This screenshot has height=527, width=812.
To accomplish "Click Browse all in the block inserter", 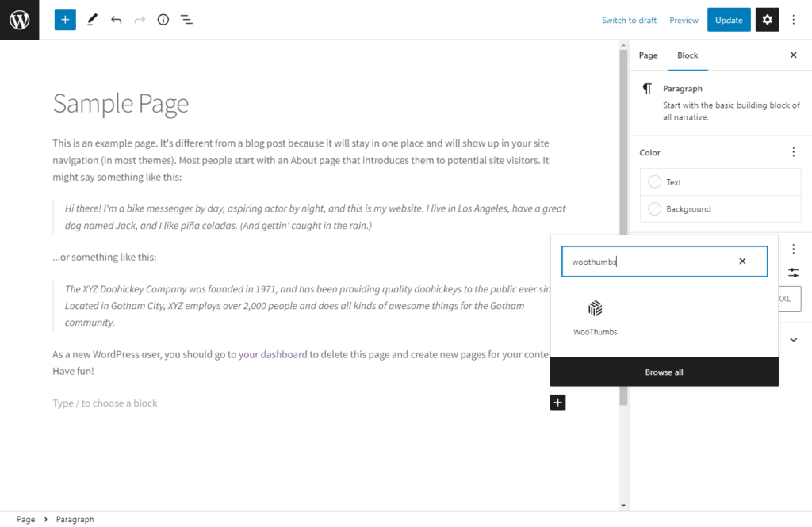I will click(x=664, y=372).
